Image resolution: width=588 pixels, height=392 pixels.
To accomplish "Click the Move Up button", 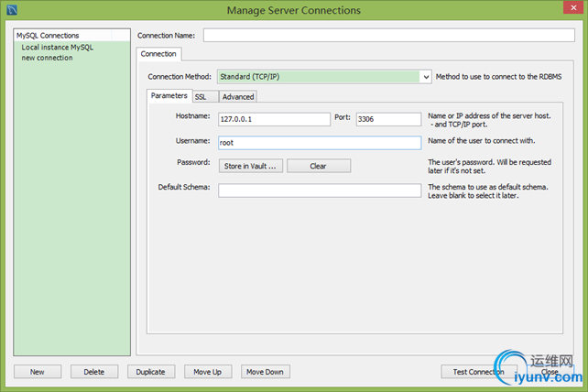I will click(x=208, y=372).
